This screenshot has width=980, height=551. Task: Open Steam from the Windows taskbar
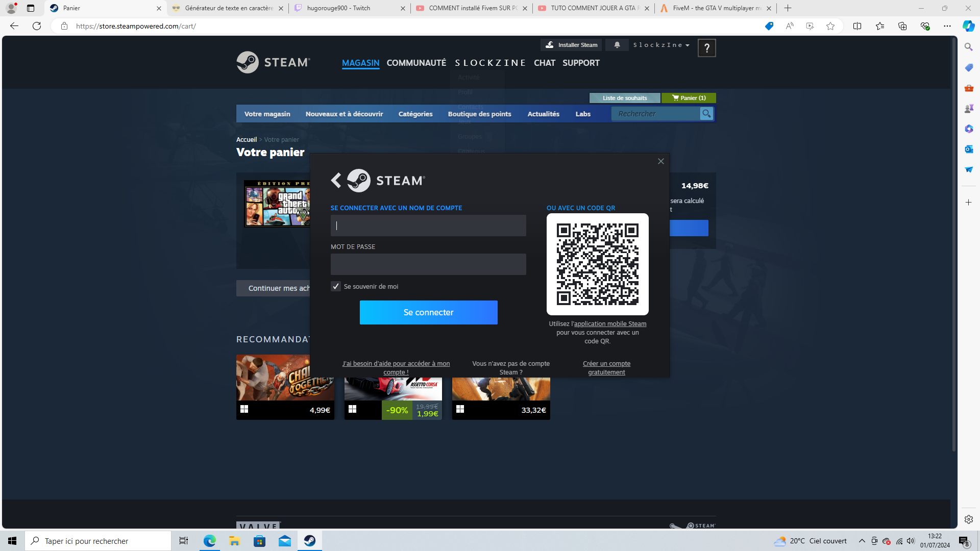point(310,541)
